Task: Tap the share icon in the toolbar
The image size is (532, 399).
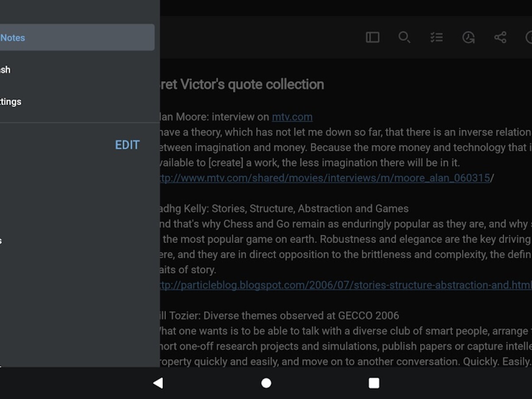Action: pos(500,38)
